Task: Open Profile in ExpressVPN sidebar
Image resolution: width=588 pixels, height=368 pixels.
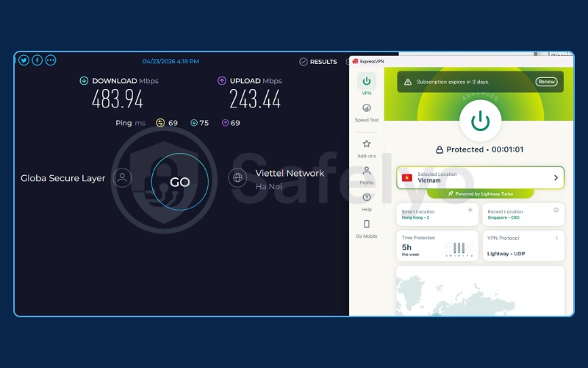Action: (366, 176)
